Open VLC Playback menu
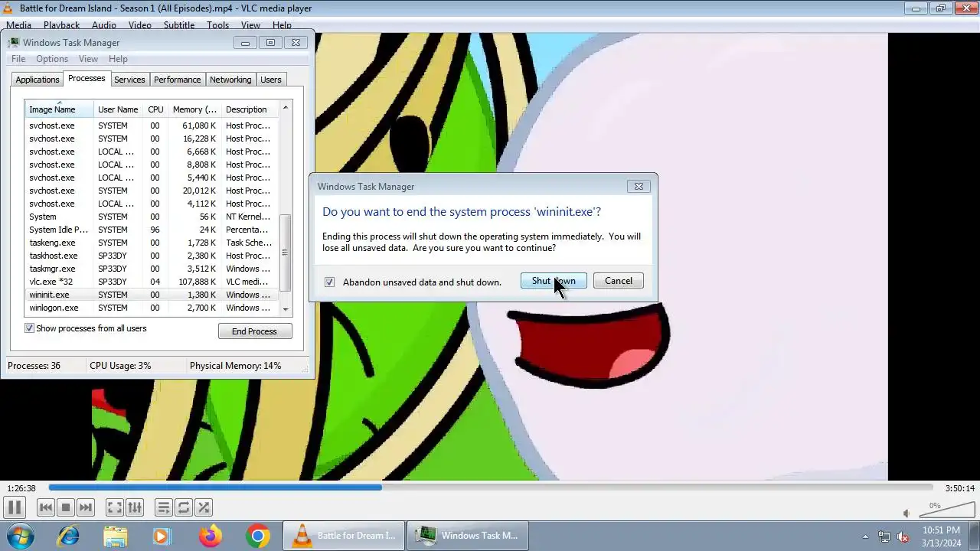The width and height of the screenshot is (980, 551). click(x=61, y=25)
